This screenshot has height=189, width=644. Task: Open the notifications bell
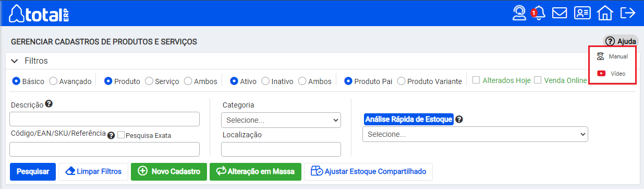tap(538, 13)
